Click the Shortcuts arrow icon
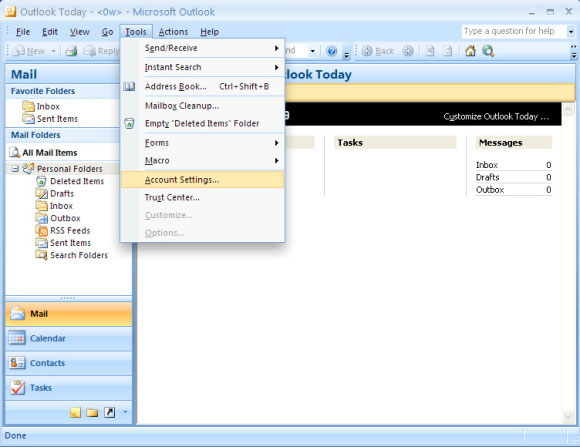The height and width of the screenshot is (447, 580). pyautogui.click(x=109, y=412)
